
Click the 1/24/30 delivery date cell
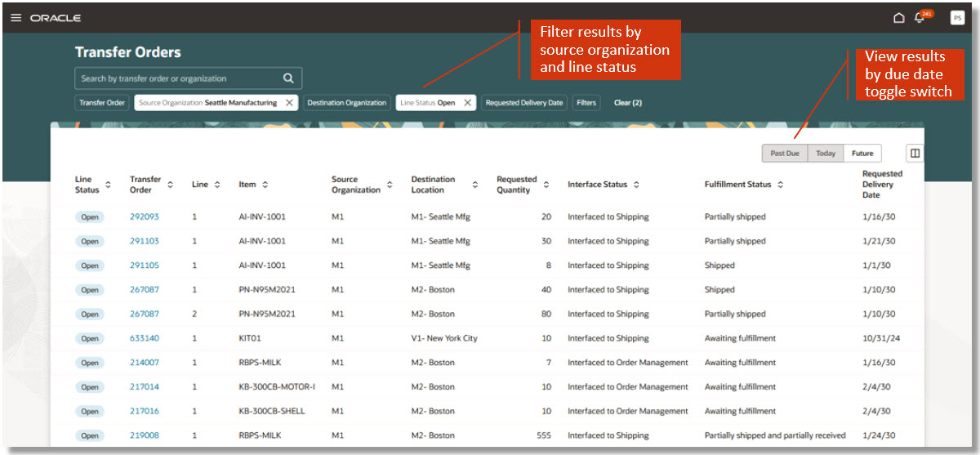(879, 435)
